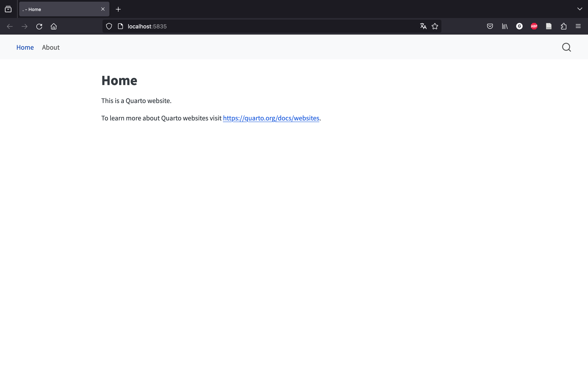Open the Extensions puzzle piece menu
Screen dimensions: 588x368
coord(563,26)
